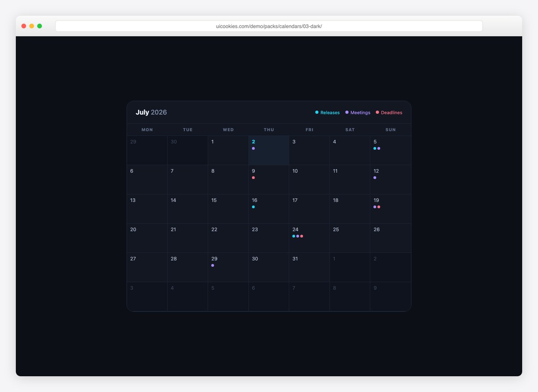538x392 pixels.
Task: Select day 6 of July
Action: pos(147,180)
